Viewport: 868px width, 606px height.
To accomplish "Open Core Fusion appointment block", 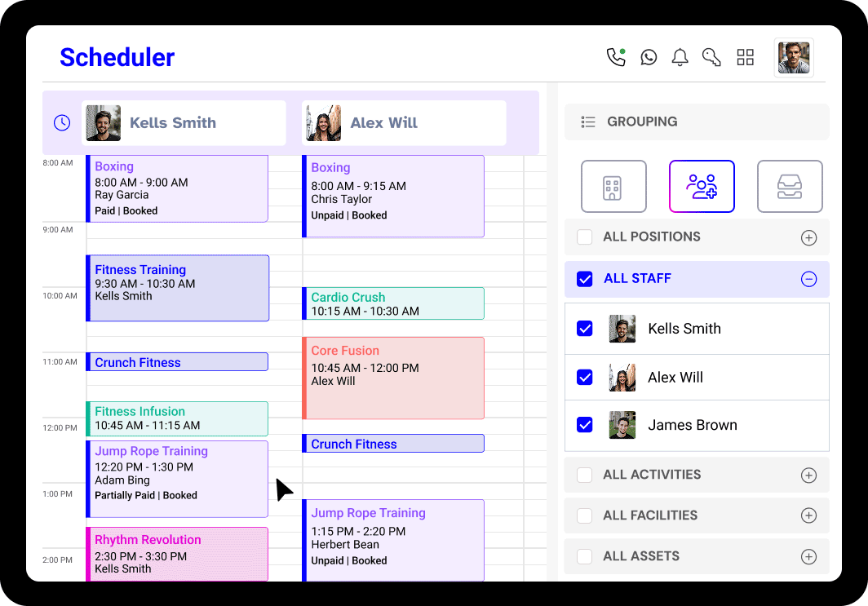I will 393,378.
